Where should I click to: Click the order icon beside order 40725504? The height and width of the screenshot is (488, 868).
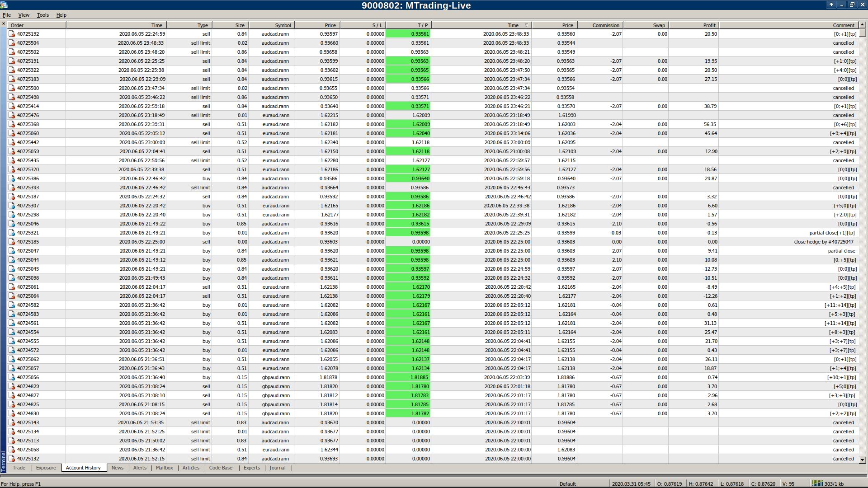(12, 43)
